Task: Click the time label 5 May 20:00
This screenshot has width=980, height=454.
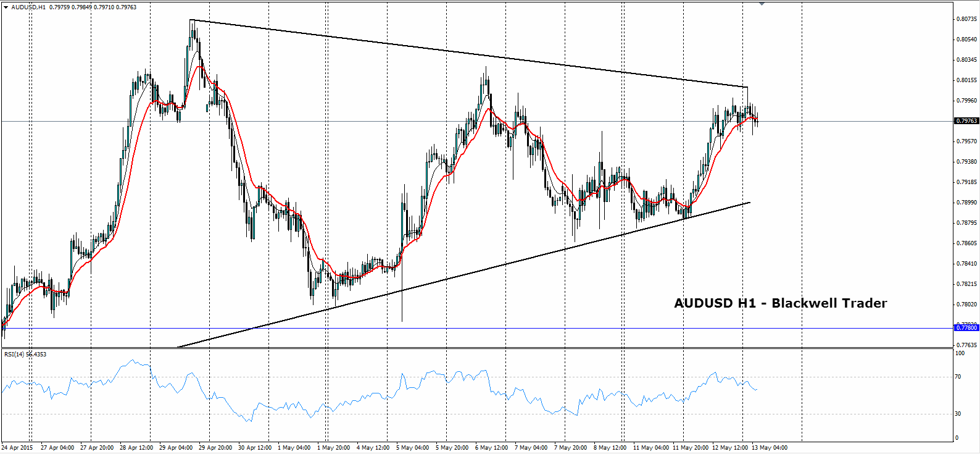Action: 452,448
